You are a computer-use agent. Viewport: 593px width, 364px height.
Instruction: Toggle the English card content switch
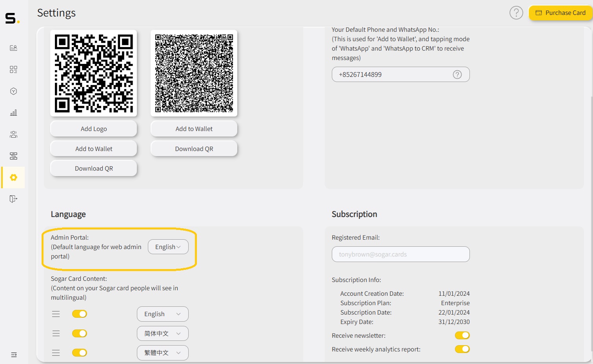(x=80, y=314)
